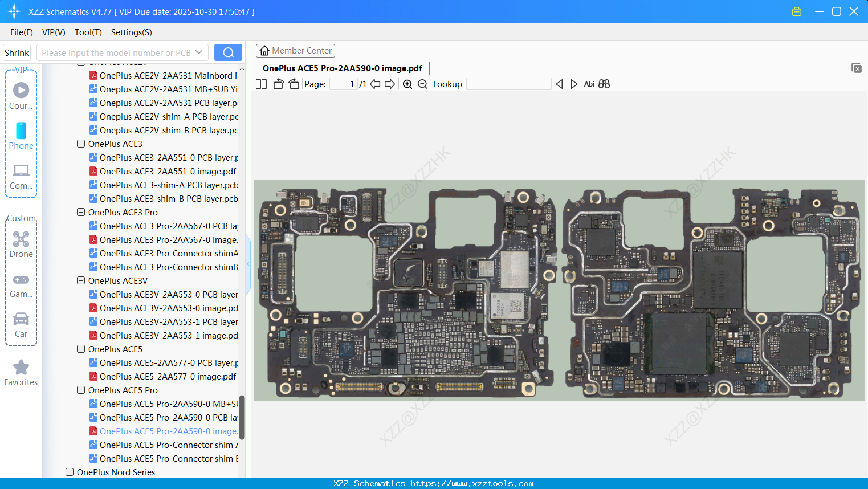Click the binoculars search icon
The height and width of the screenshot is (489, 868).
(x=604, y=84)
